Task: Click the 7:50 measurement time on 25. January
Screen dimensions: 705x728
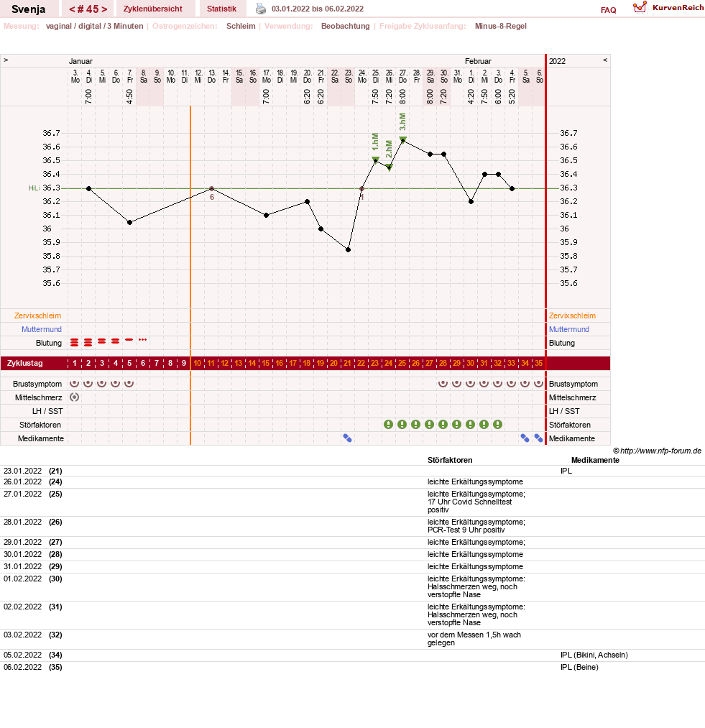Action: tap(375, 96)
